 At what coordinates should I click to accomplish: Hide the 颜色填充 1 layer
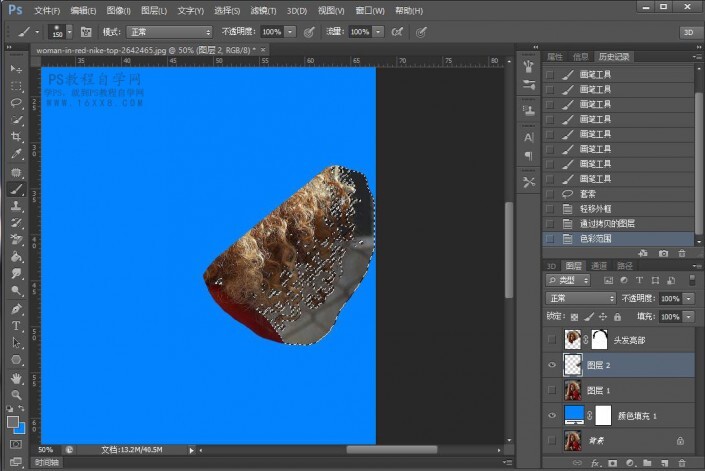click(553, 415)
